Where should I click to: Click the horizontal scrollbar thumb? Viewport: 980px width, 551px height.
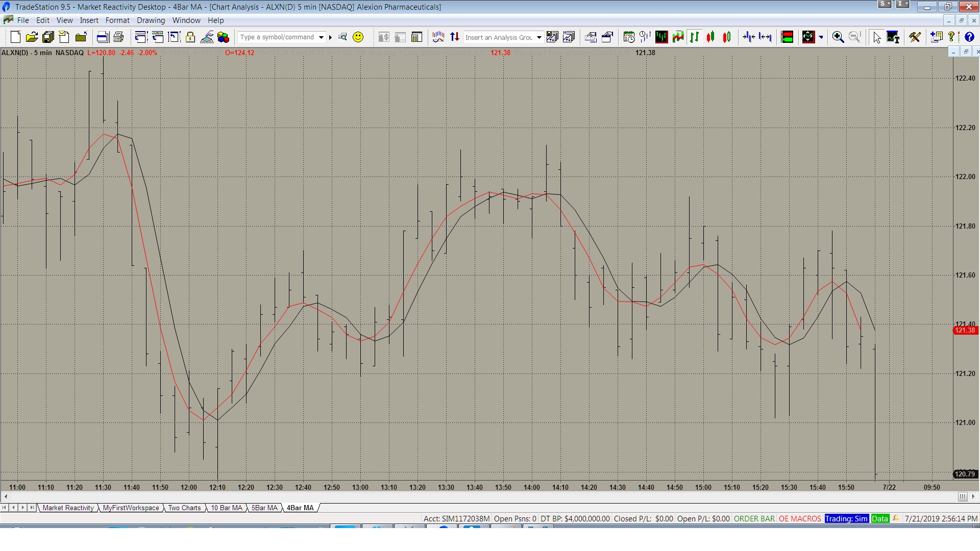(962, 496)
